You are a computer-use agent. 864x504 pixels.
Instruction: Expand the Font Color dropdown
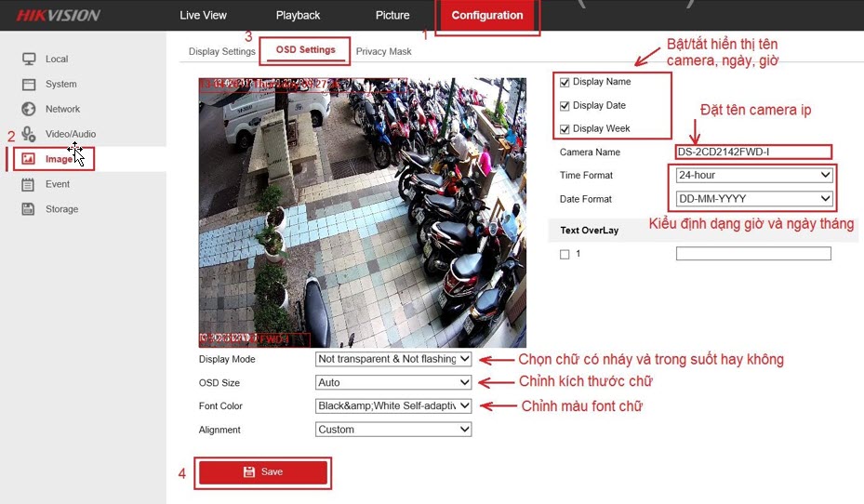point(393,405)
